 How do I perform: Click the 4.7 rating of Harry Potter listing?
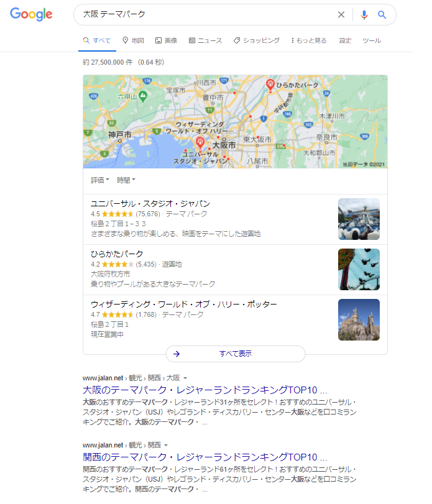pyautogui.click(x=112, y=314)
